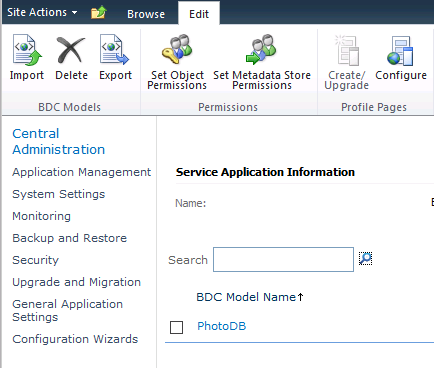Check the PhotoDB model checkbox
The image size is (434, 368).
point(176,327)
